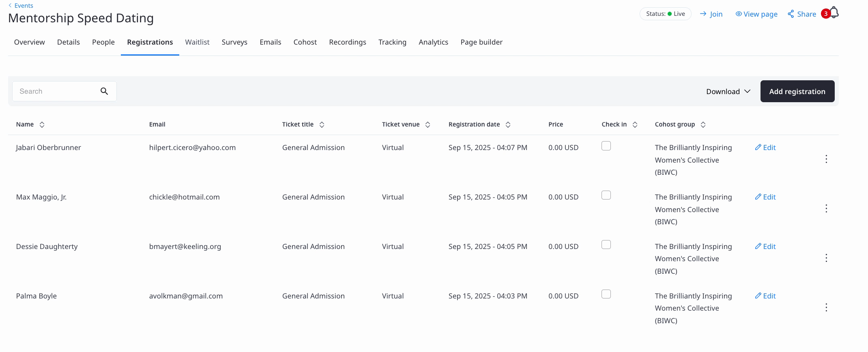Click the search magnifier icon
Viewport: 868px width, 352px height.
click(x=104, y=91)
